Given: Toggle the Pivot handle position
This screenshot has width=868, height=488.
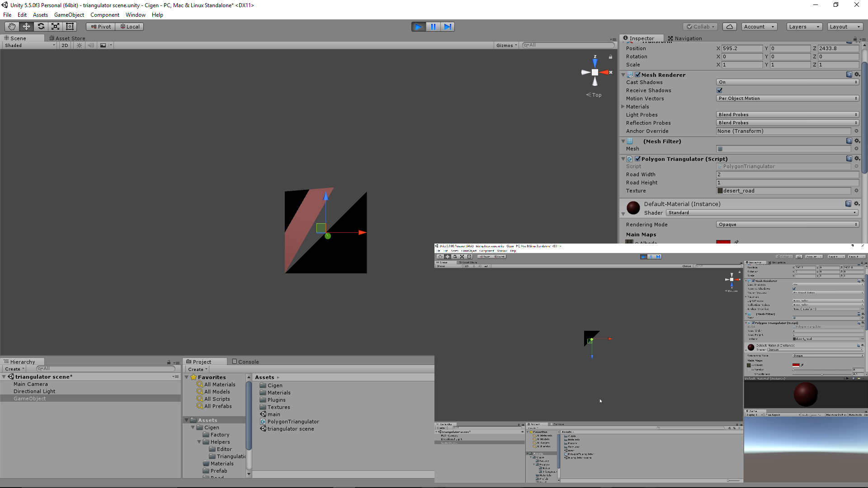Looking at the screenshot, I should 101,27.
